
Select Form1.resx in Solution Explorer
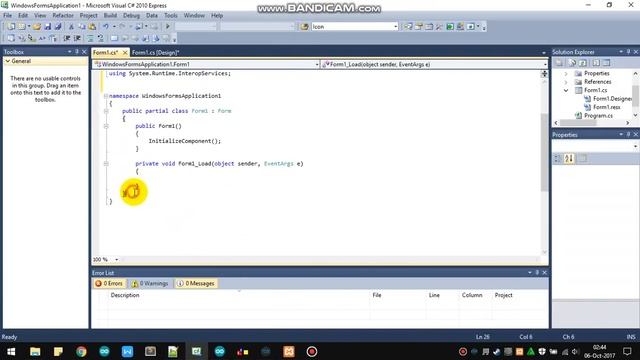(x=607, y=107)
